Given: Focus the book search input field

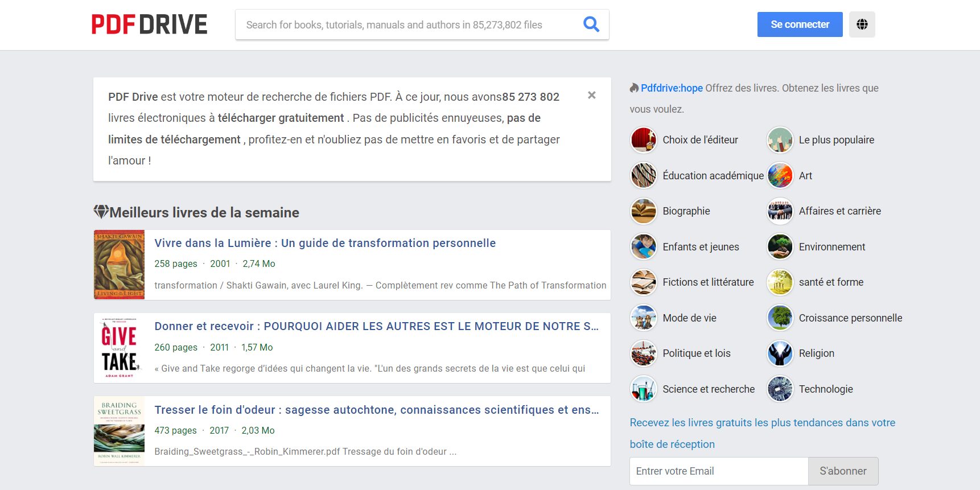Looking at the screenshot, I should coord(407,25).
